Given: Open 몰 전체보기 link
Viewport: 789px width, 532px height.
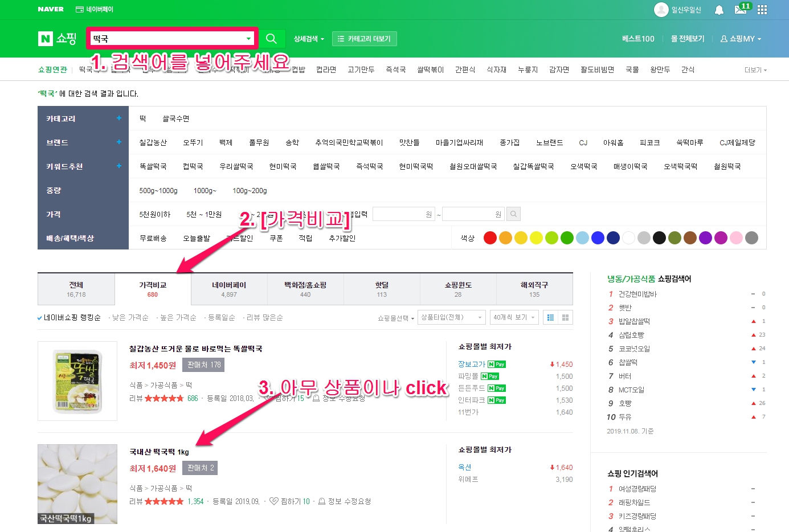Looking at the screenshot, I should (x=688, y=39).
